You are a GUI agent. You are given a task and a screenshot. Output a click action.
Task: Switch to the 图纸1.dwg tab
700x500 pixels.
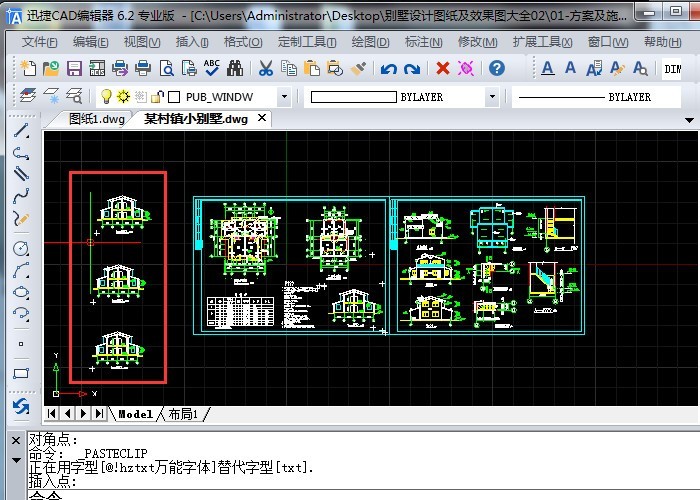[96, 118]
